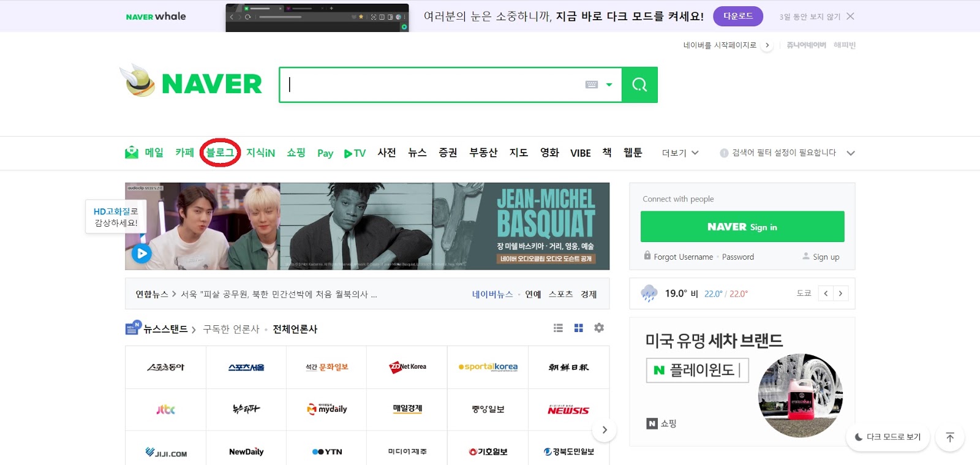Expand the search box autocomplete dropdown arrow

click(609, 85)
